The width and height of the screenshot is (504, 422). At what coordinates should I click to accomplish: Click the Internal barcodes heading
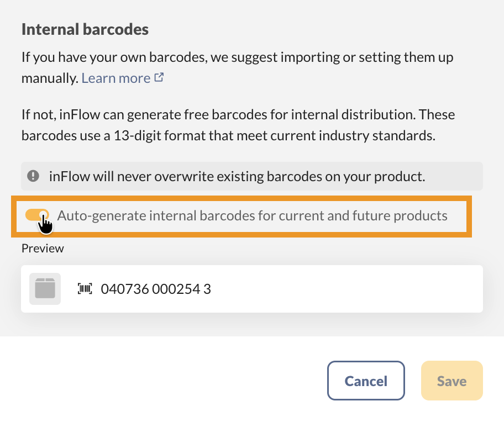pyautogui.click(x=85, y=29)
